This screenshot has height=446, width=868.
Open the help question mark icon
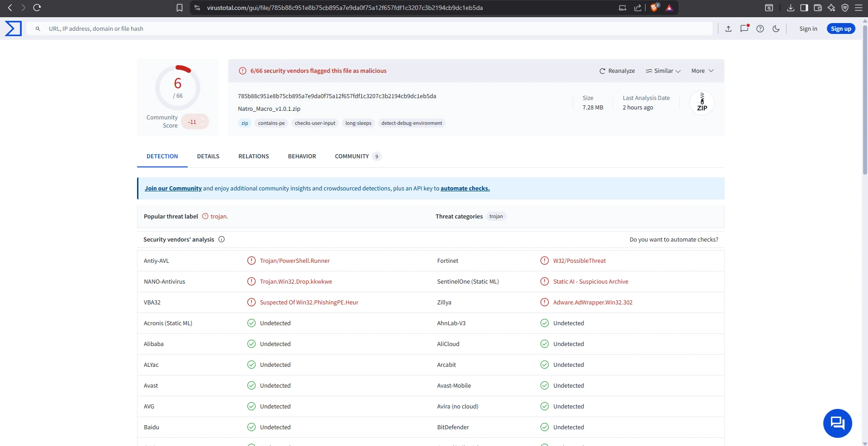[760, 29]
